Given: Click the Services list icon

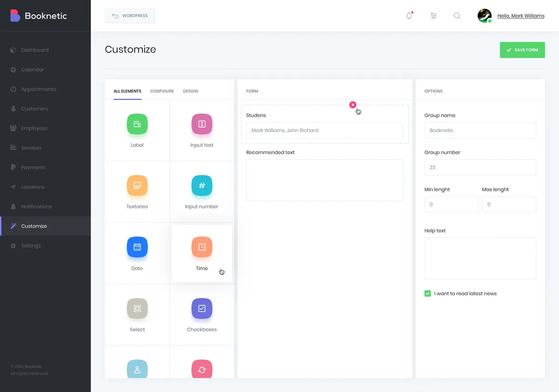Looking at the screenshot, I should (13, 148).
